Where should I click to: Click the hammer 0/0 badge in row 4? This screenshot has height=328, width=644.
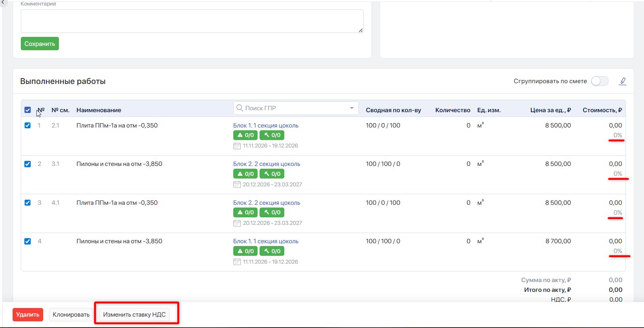tap(272, 251)
